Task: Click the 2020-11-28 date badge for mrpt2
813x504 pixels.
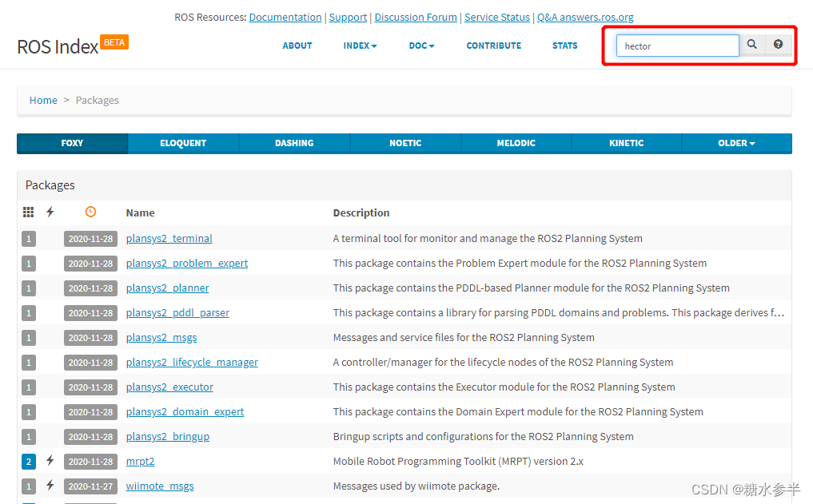Action: tap(91, 462)
